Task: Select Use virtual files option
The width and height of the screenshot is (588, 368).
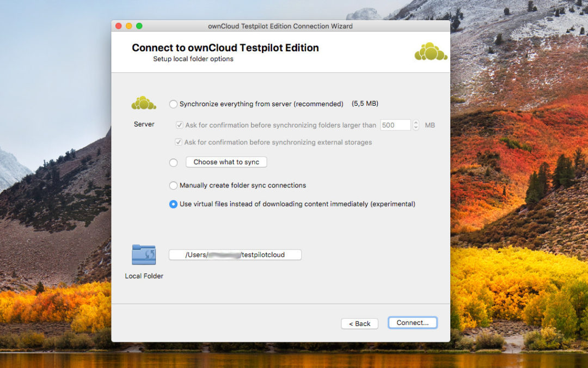Action: tap(173, 204)
